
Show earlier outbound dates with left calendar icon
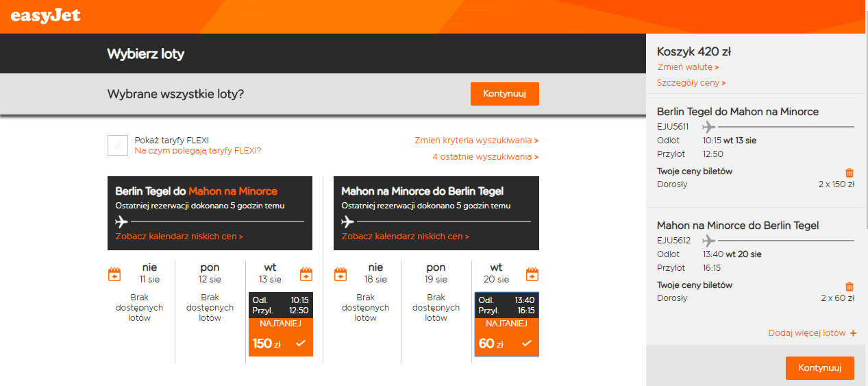tap(114, 275)
